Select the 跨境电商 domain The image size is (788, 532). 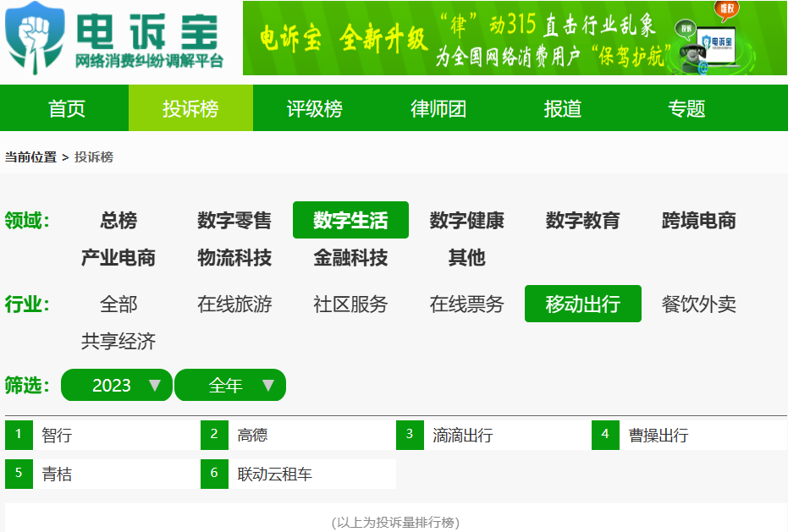[699, 220]
